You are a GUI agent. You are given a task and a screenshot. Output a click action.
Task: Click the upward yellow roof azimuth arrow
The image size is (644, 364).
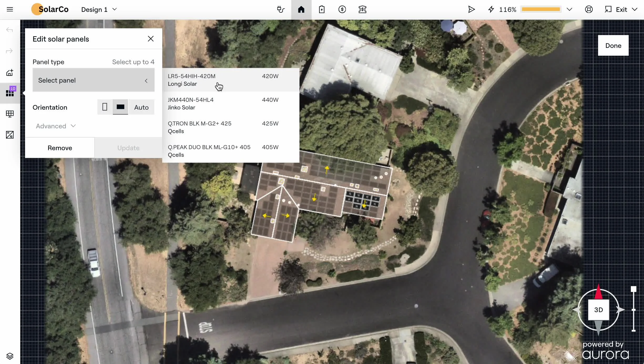pos(327,169)
